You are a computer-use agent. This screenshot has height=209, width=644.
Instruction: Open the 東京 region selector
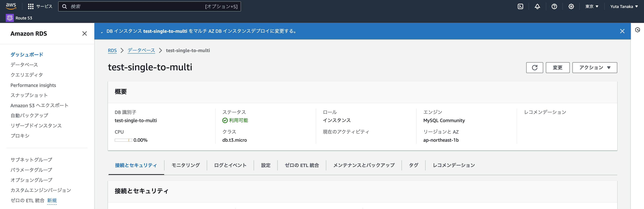coord(592,6)
